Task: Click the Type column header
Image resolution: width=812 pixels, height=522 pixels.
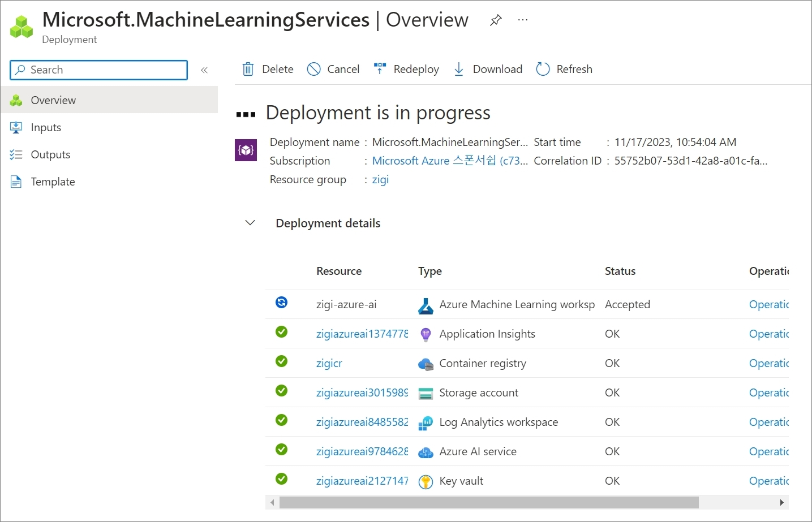Action: point(430,271)
